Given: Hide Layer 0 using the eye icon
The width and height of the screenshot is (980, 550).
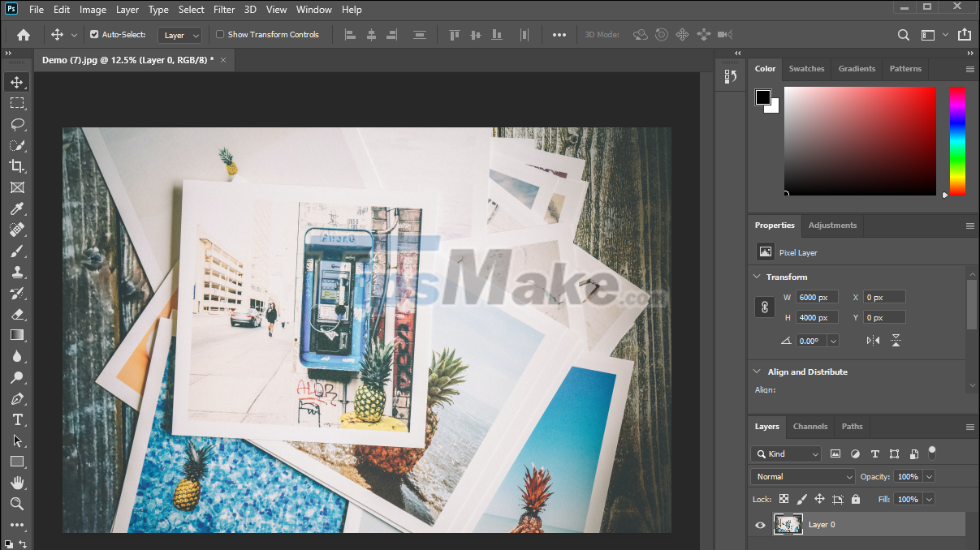Looking at the screenshot, I should (x=760, y=525).
